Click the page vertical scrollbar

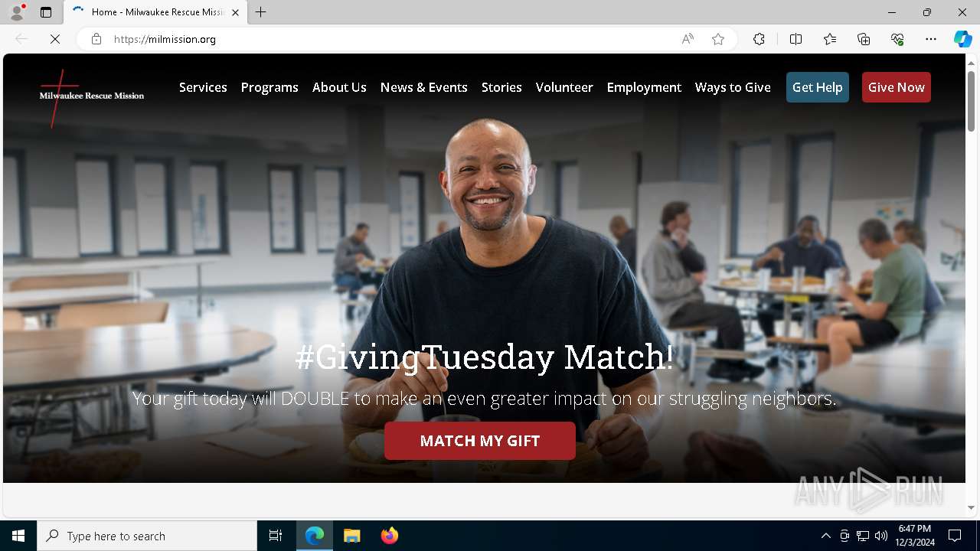pyautogui.click(x=972, y=100)
